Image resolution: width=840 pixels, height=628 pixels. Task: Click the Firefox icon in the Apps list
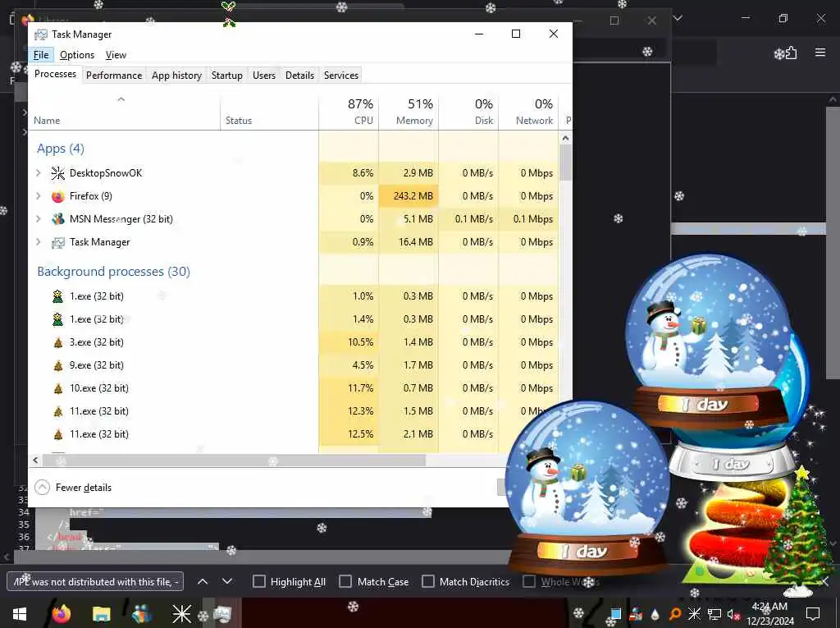58,195
